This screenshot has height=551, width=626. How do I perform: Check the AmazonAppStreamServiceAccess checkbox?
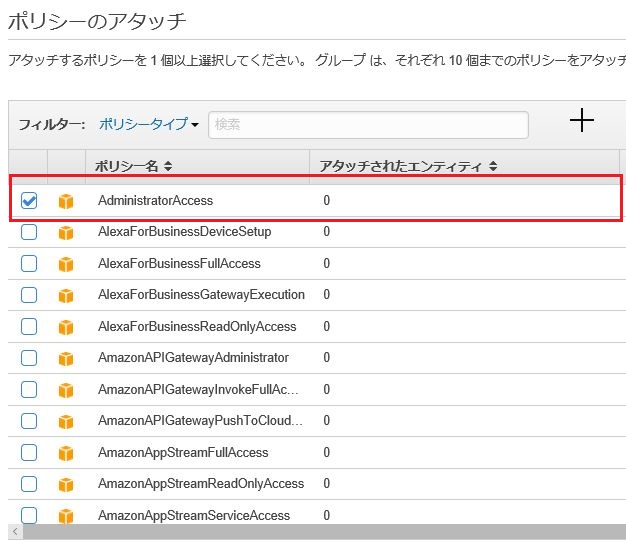[29, 515]
